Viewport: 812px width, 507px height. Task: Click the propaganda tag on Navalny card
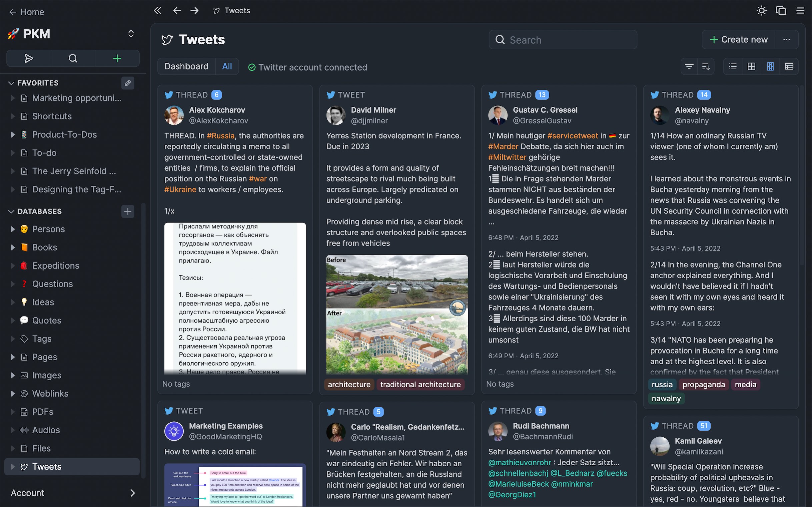[x=704, y=384]
